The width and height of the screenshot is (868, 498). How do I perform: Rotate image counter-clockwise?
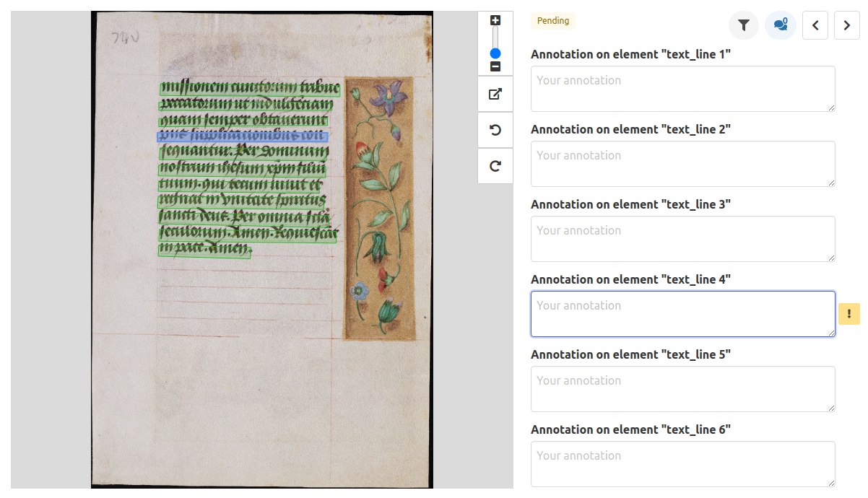pyautogui.click(x=495, y=130)
